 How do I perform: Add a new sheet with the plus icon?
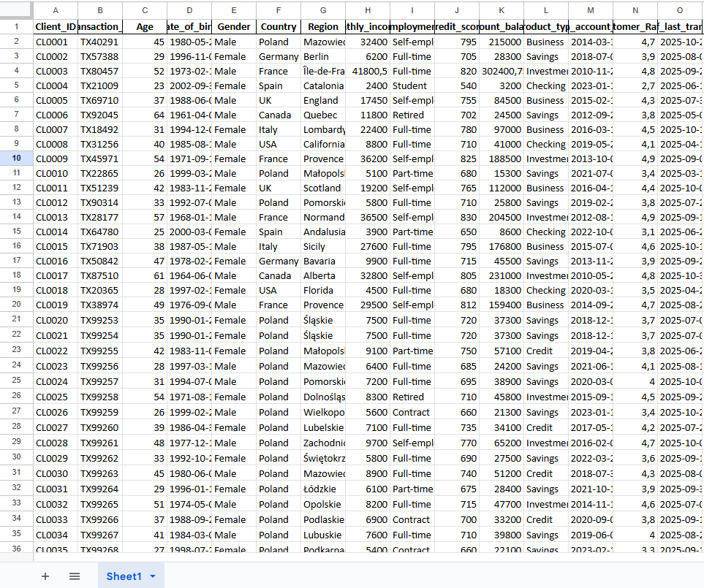point(45,576)
